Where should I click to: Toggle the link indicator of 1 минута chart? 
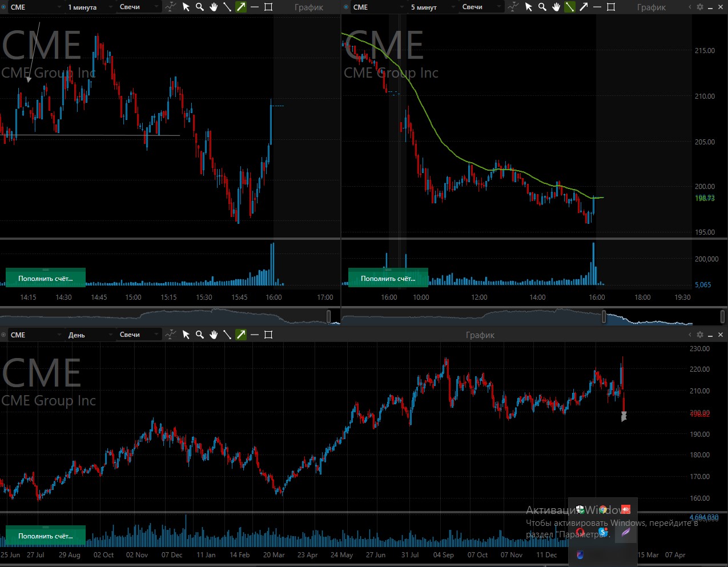tap(4, 7)
